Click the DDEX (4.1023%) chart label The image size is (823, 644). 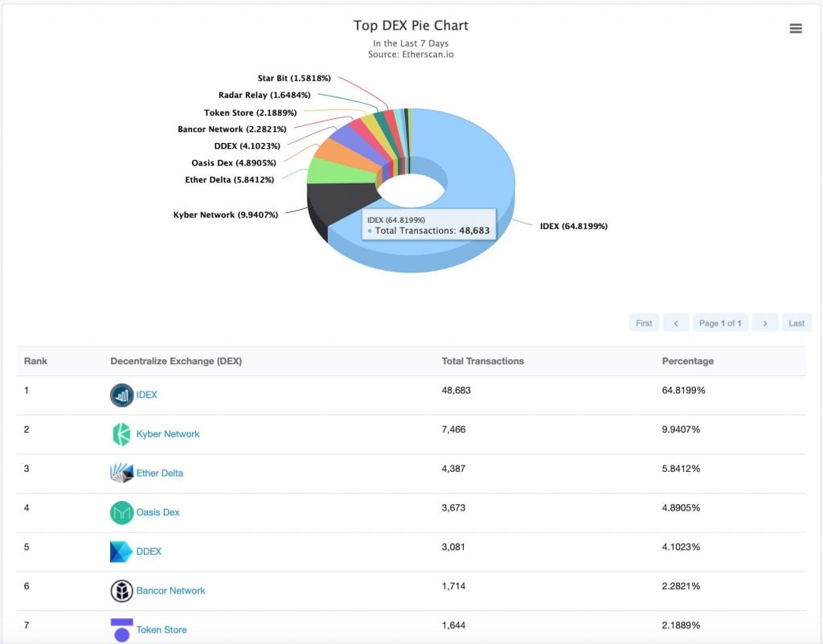point(248,146)
